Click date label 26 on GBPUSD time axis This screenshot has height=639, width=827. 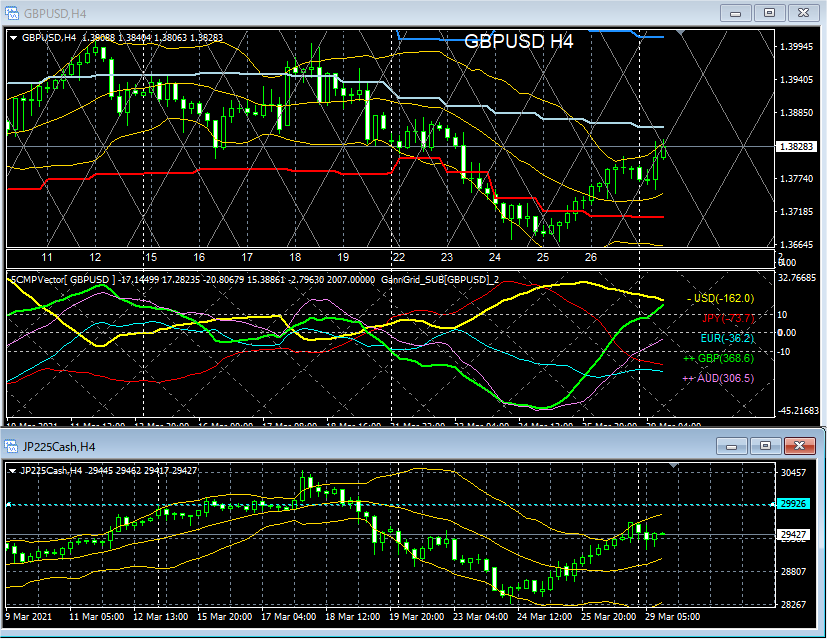(x=591, y=257)
